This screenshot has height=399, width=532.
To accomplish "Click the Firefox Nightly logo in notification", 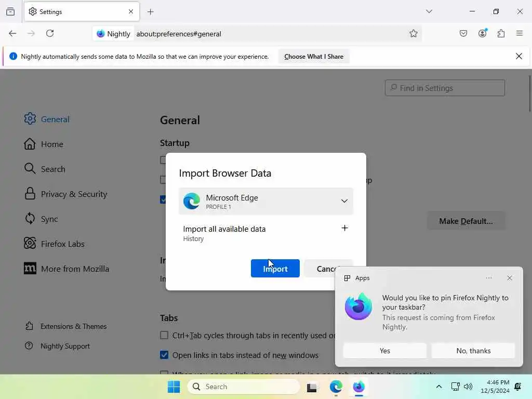I will point(358,307).
